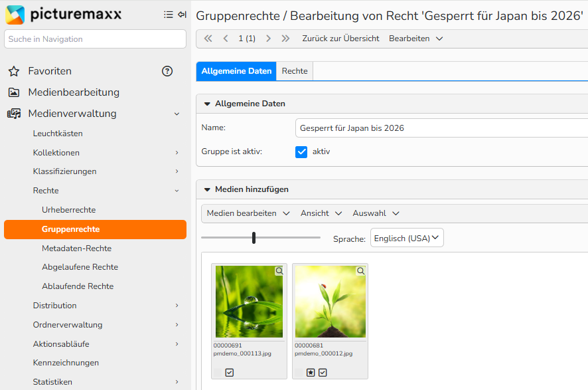Collapse the Allgemeine Daten panel
The image size is (588, 390).
tap(207, 104)
